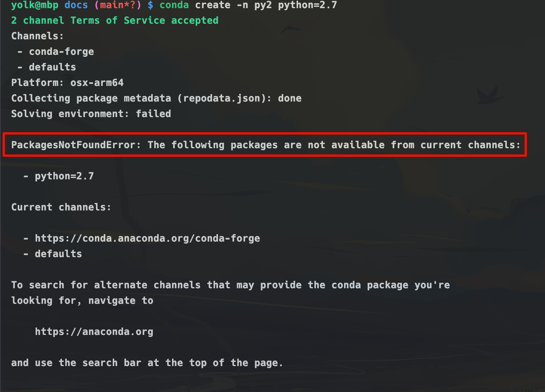This screenshot has height=392, width=545.
Task: Click the PackagesNotFoundError message line
Action: click(x=265, y=145)
